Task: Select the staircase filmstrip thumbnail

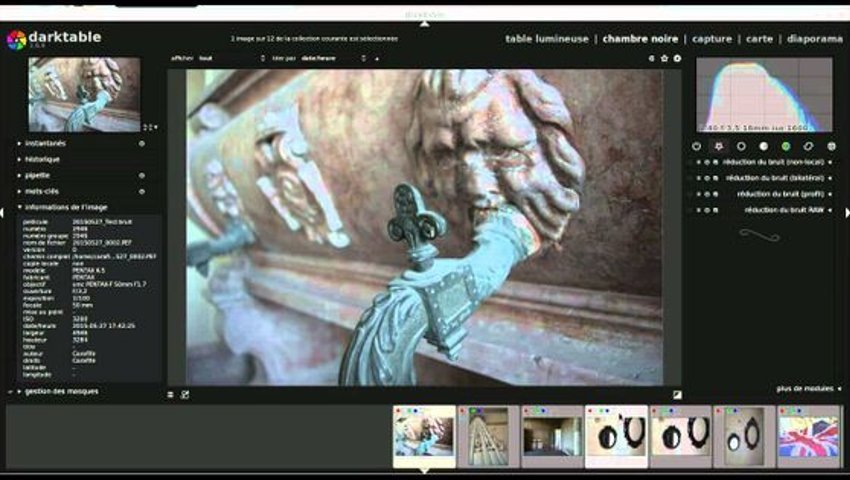Action: [488, 437]
